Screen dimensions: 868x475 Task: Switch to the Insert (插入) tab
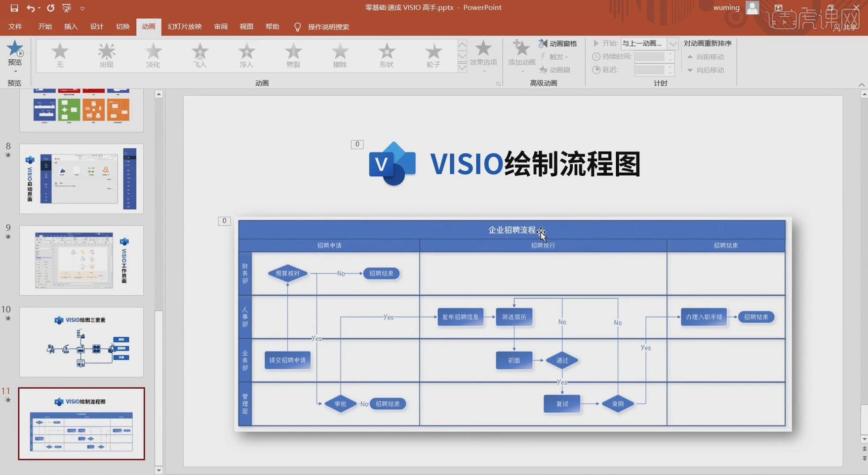click(x=71, y=27)
